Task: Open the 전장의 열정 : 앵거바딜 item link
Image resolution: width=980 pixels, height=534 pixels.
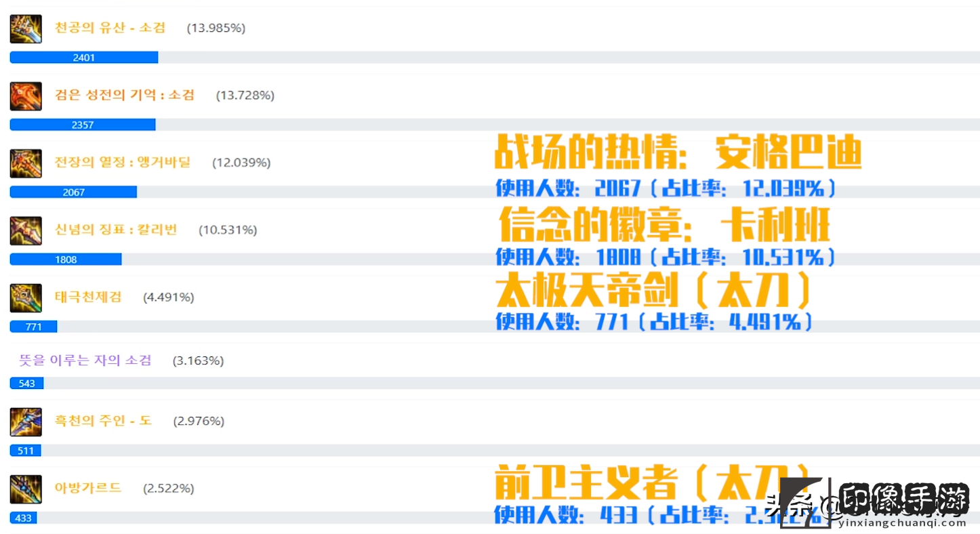Action: point(123,162)
